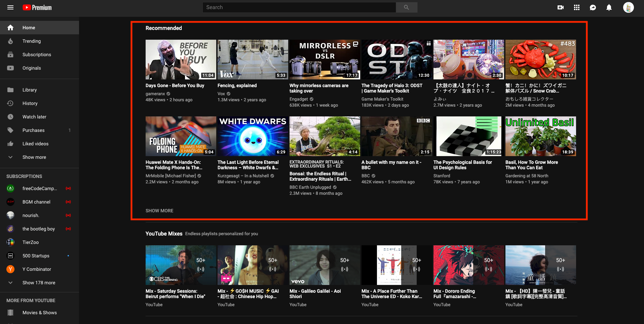Open title 'The Psychological Basis for UI Design Rules'
This screenshot has height=324, width=644.
click(463, 165)
